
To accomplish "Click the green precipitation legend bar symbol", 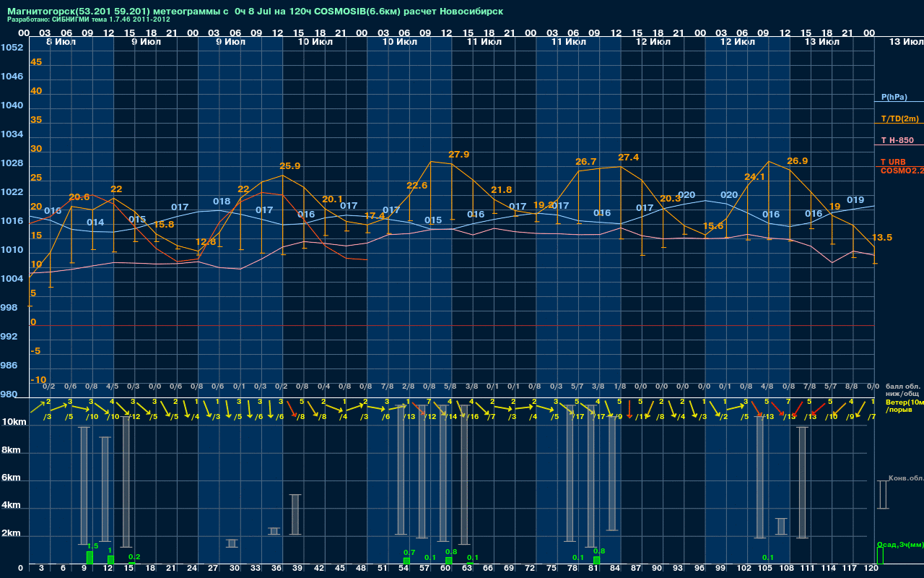I will (879, 556).
